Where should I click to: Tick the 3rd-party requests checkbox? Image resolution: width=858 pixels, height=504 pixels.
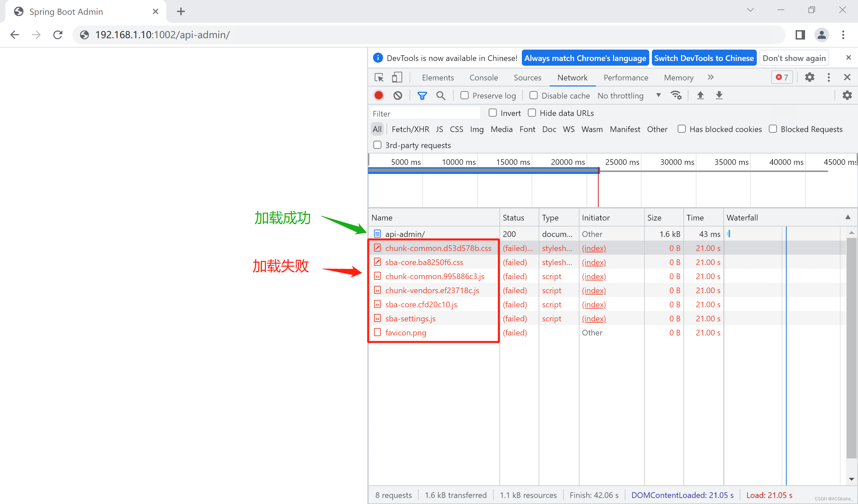377,145
